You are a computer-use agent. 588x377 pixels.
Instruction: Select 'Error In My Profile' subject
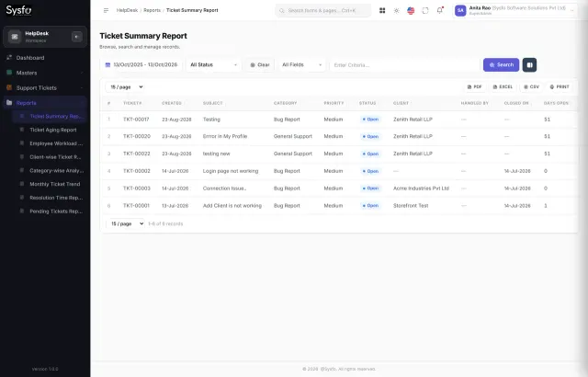[225, 136]
